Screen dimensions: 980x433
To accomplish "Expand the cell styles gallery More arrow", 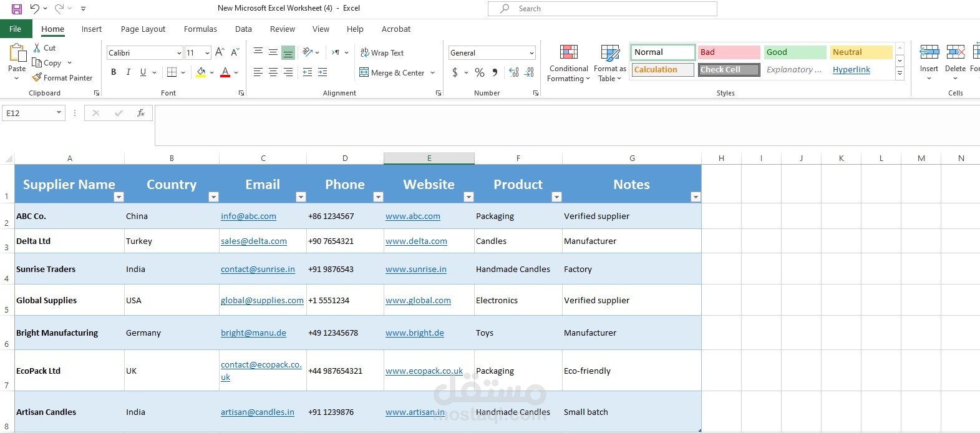I will [x=900, y=74].
